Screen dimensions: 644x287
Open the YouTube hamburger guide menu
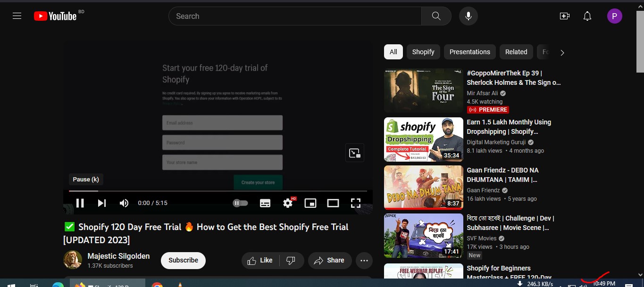(x=17, y=16)
